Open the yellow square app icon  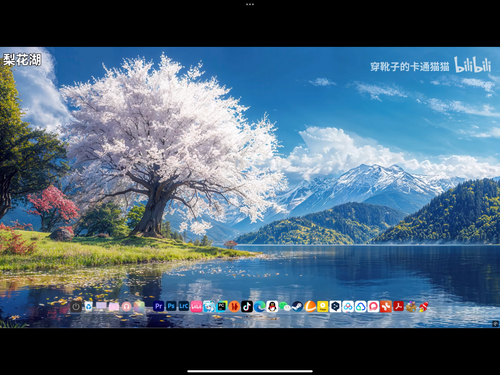(x=323, y=306)
